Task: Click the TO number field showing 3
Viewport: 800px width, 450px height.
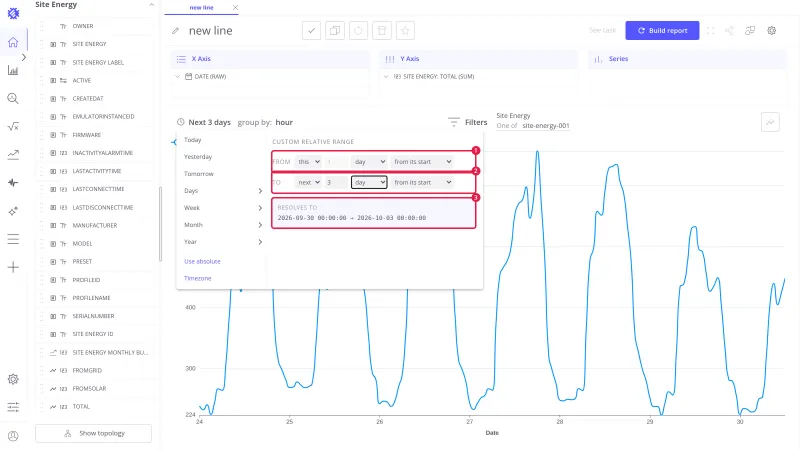Action: pos(336,182)
